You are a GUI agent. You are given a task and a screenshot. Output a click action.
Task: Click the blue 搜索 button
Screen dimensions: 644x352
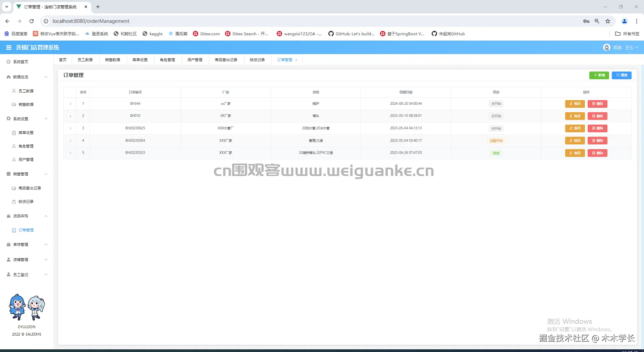click(622, 75)
